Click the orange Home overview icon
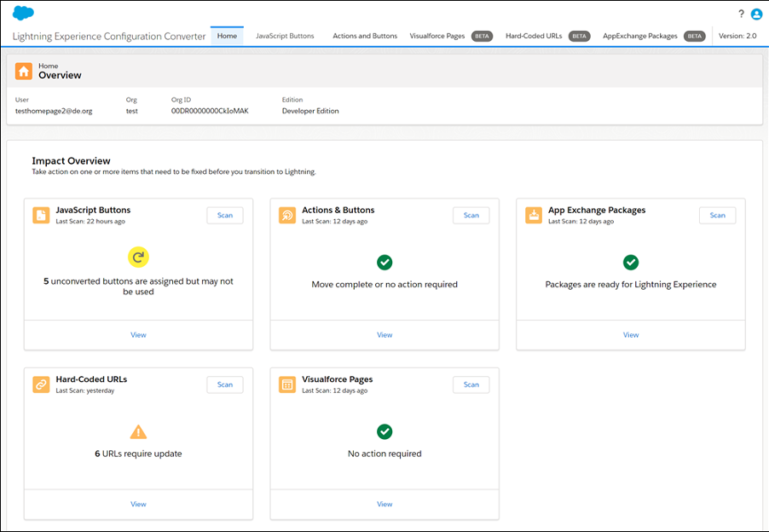 23,71
